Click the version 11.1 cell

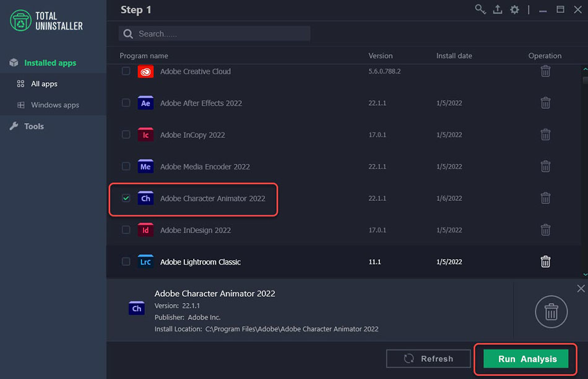(x=374, y=262)
